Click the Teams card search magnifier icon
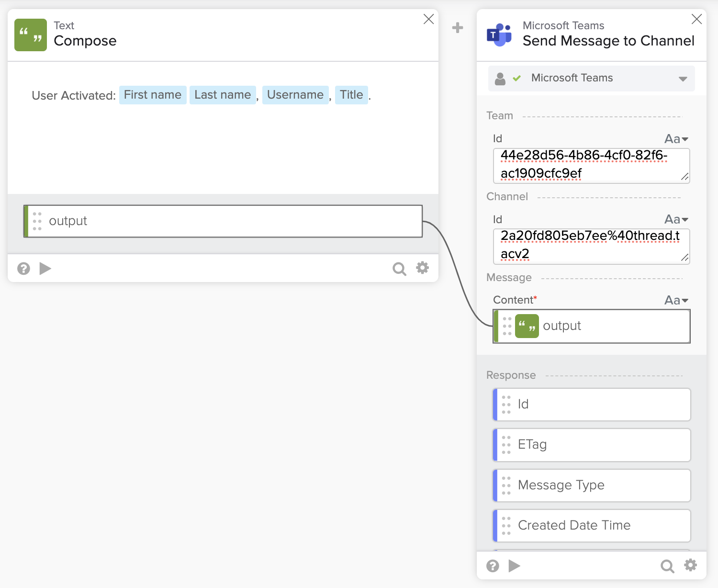718x588 pixels. click(667, 566)
